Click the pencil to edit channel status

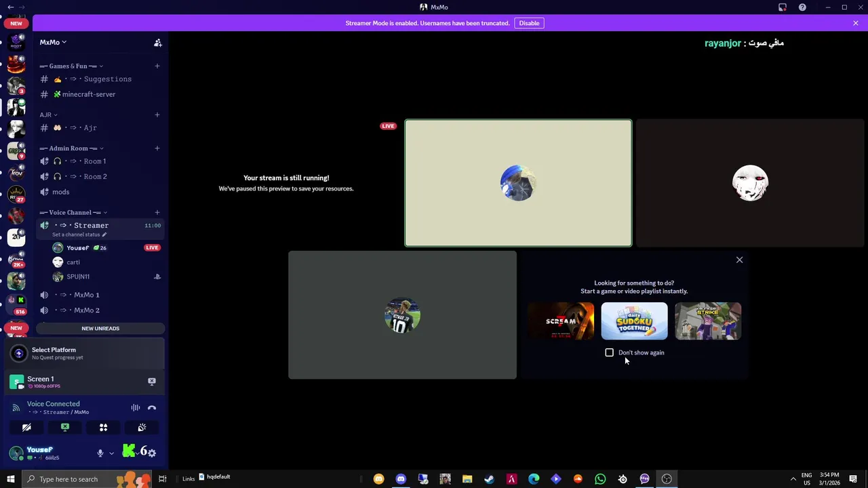(104, 235)
